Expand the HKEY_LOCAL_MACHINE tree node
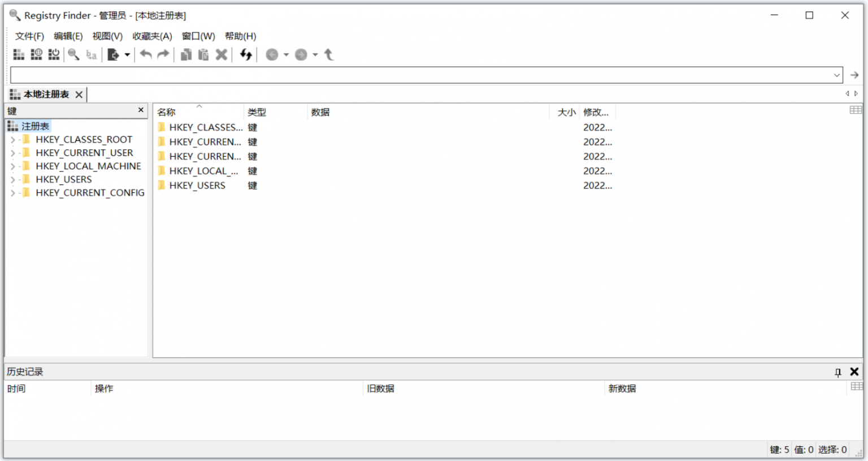868x461 pixels. (13, 166)
